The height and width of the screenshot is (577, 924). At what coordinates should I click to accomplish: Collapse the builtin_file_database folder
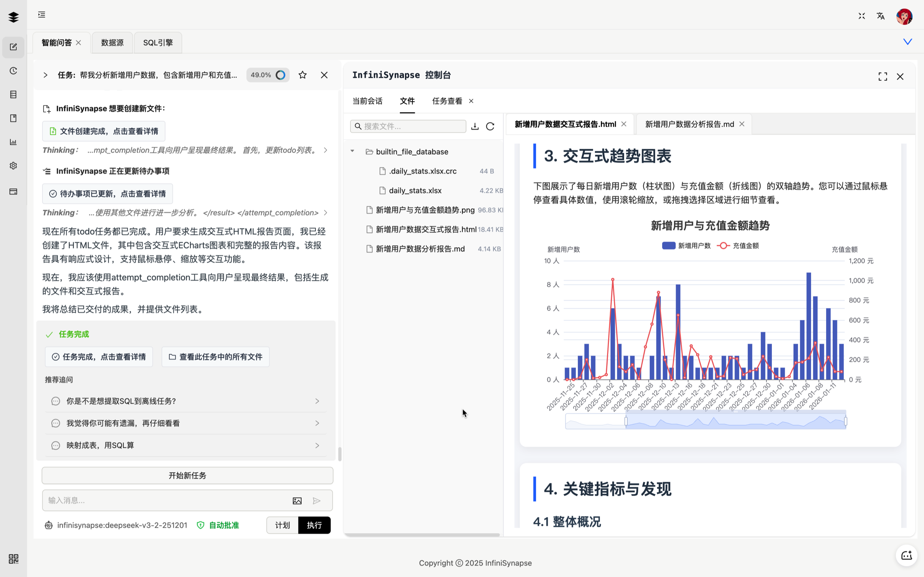point(352,151)
